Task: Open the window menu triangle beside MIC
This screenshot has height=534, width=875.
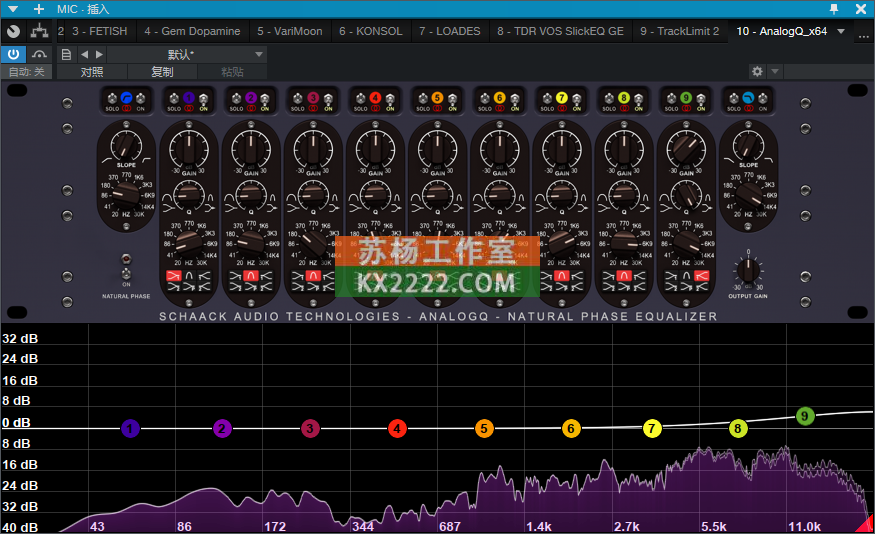Action: [x=13, y=9]
